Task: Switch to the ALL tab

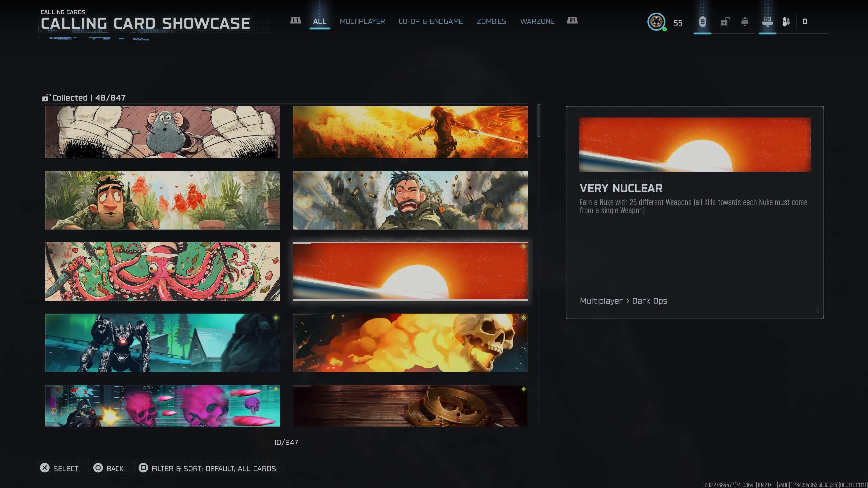Action: [x=320, y=21]
